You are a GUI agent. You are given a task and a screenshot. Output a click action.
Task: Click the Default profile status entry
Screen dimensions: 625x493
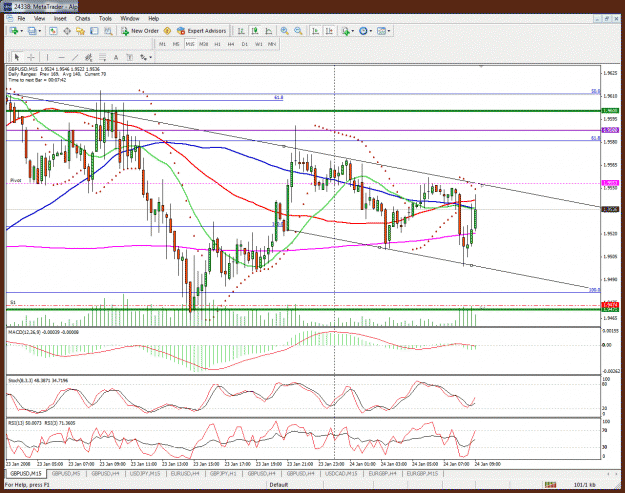pyautogui.click(x=279, y=485)
